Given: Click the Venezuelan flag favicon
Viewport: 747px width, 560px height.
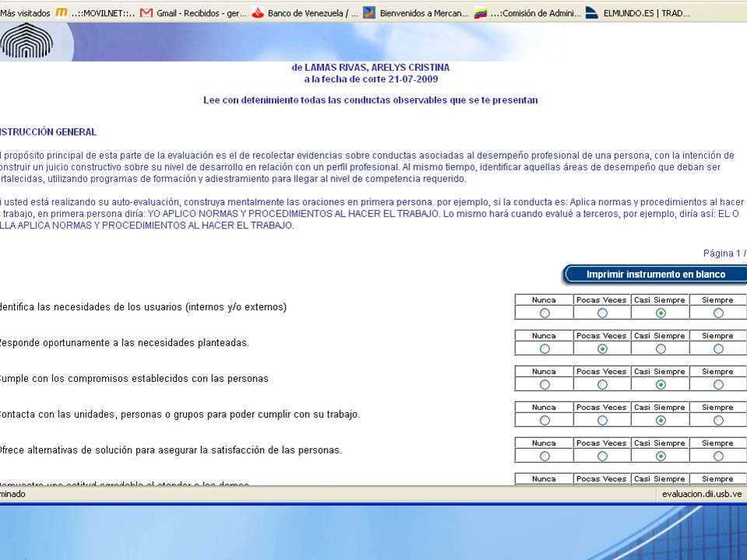Looking at the screenshot, I should coord(481,13).
